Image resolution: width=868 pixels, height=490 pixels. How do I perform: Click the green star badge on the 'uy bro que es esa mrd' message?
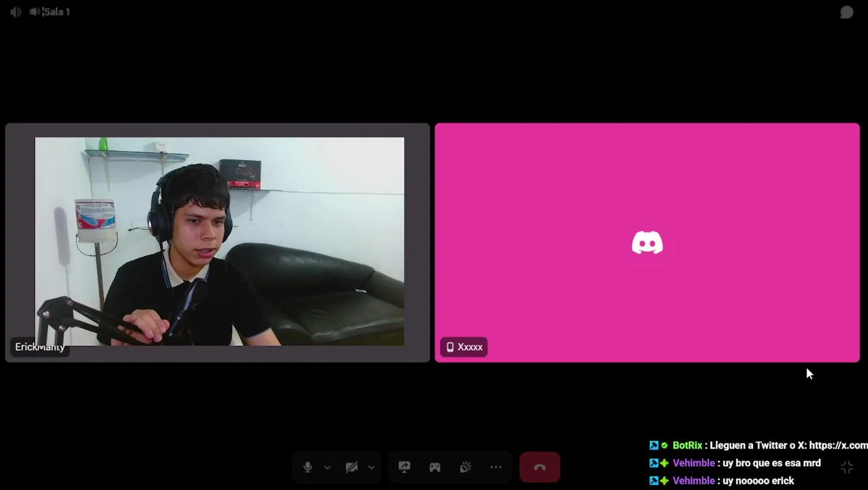(664, 463)
